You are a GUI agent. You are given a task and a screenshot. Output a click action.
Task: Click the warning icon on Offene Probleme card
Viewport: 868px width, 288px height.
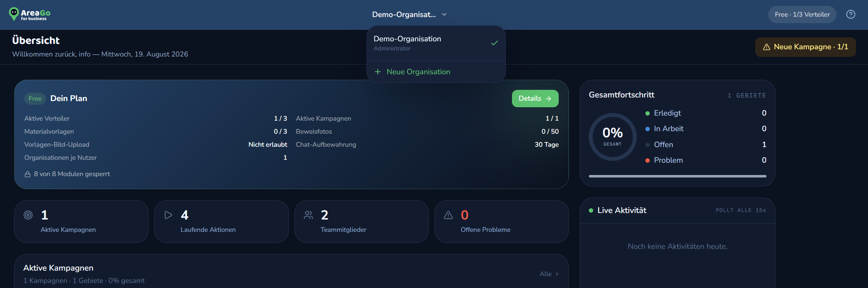(449, 215)
